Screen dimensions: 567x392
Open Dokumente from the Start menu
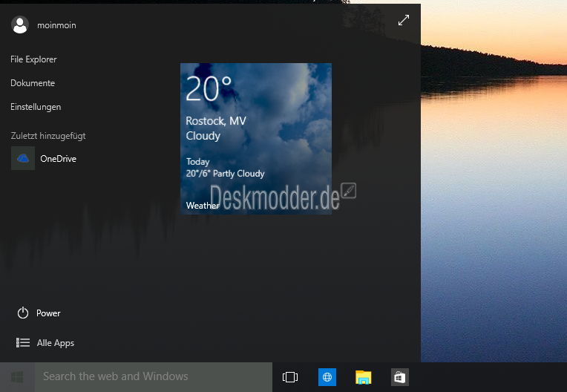(33, 83)
